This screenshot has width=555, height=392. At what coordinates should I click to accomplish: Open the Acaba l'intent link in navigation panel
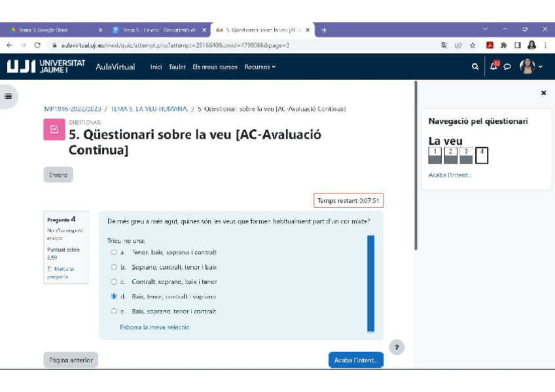click(x=450, y=175)
